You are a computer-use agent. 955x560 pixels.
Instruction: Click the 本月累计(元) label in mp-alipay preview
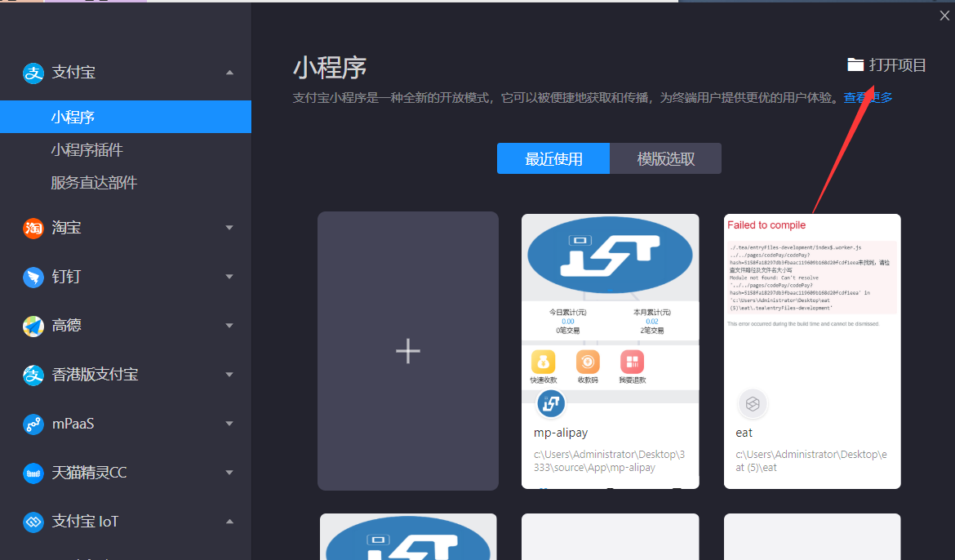coord(651,312)
